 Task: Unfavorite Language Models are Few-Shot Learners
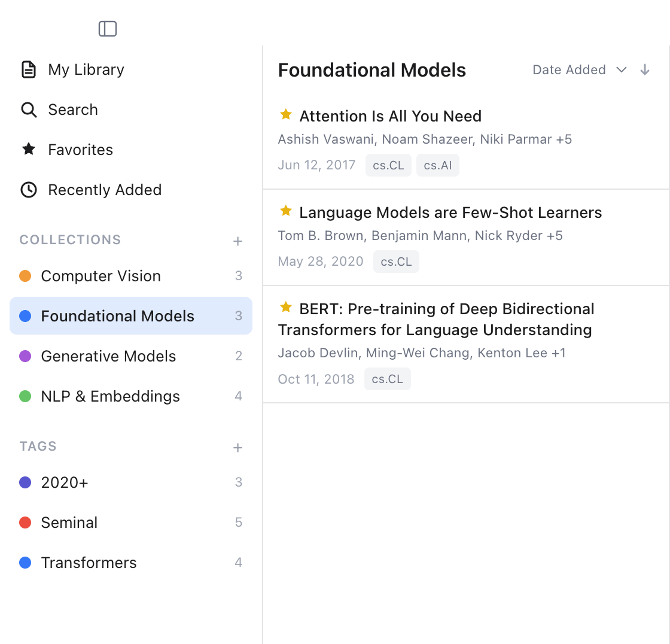click(x=286, y=211)
